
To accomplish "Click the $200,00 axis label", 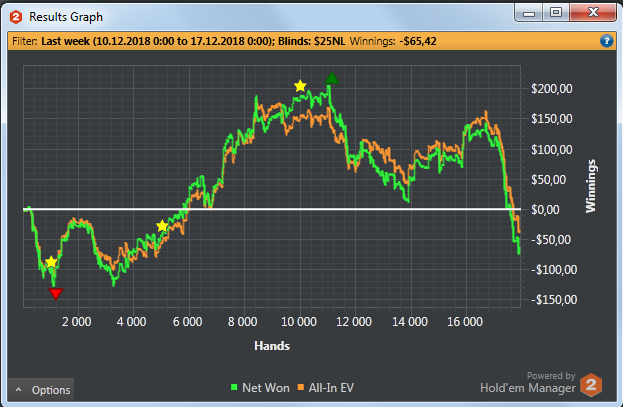I will coord(552,89).
